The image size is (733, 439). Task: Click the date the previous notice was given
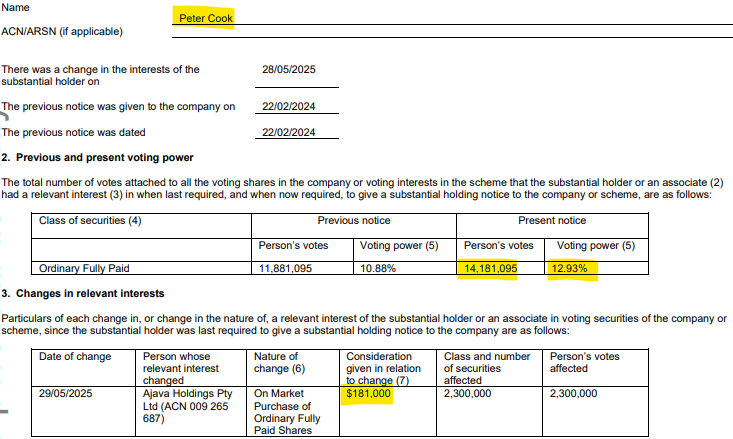[x=289, y=107]
